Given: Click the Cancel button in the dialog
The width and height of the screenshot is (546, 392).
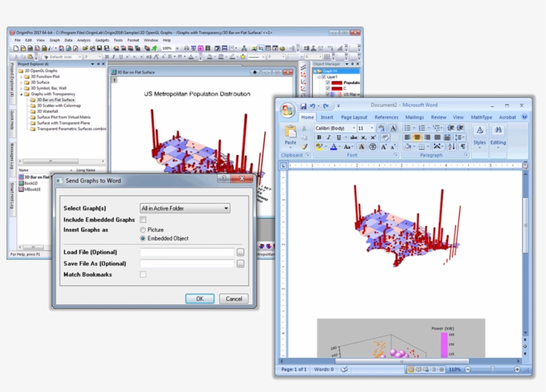Looking at the screenshot, I should [x=234, y=298].
